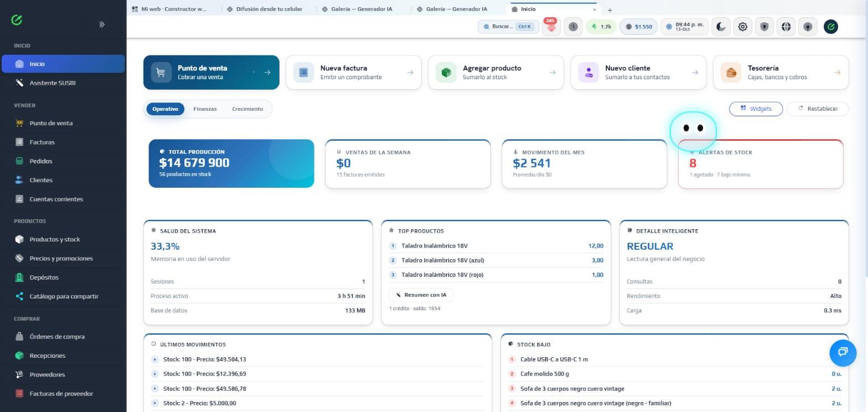868x412 pixels.
Task: Open the notifications bell showing 245
Action: 551,26
